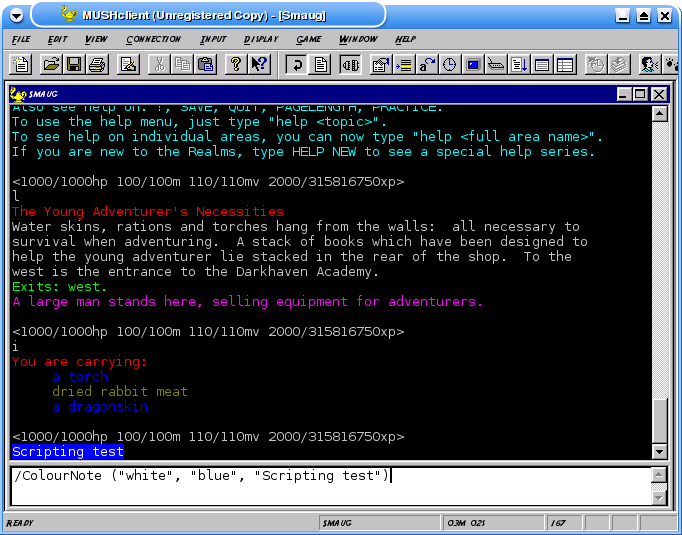The width and height of the screenshot is (682, 535).
Task: Click the paste clipboard icon
Action: (x=205, y=65)
